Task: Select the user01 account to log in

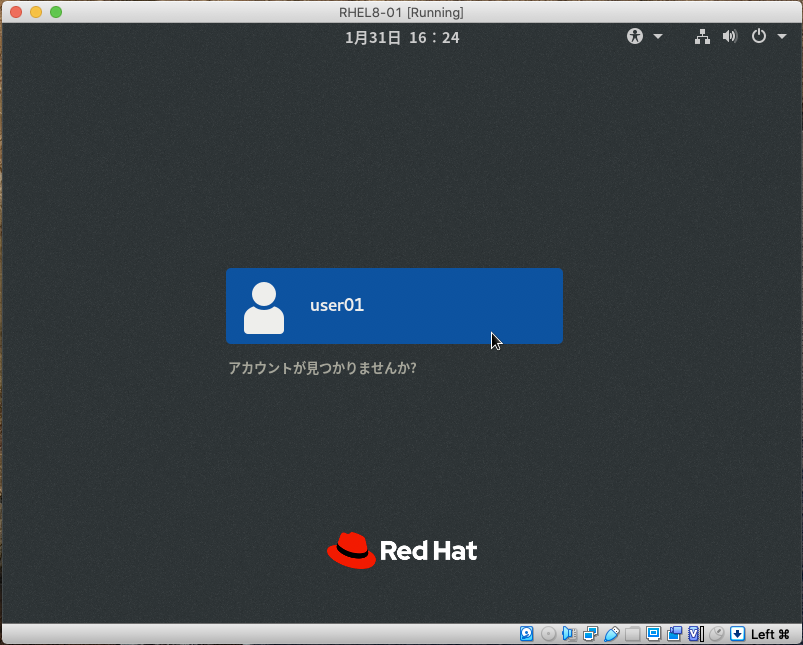Action: 394,305
